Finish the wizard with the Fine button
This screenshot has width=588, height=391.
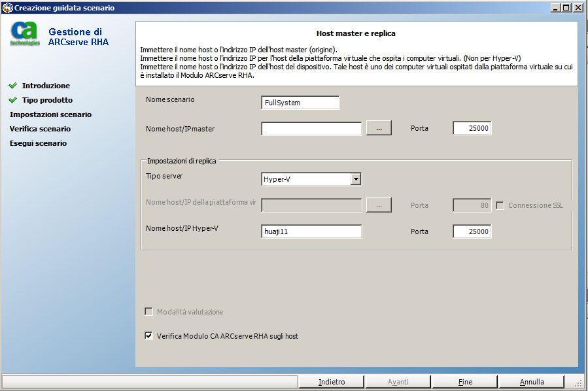[465, 382]
